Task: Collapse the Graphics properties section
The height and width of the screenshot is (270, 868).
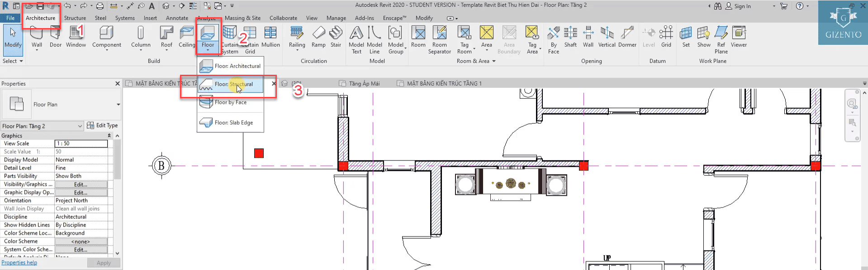Action: click(x=109, y=136)
